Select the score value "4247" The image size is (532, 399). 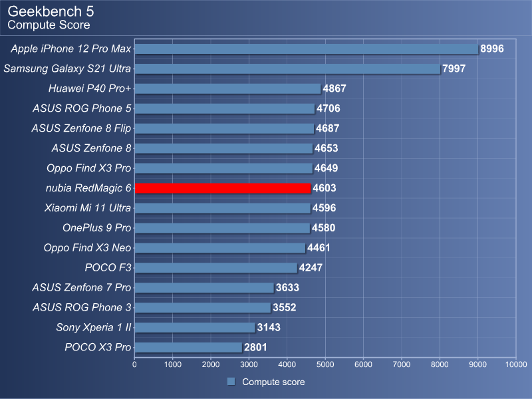point(311,268)
